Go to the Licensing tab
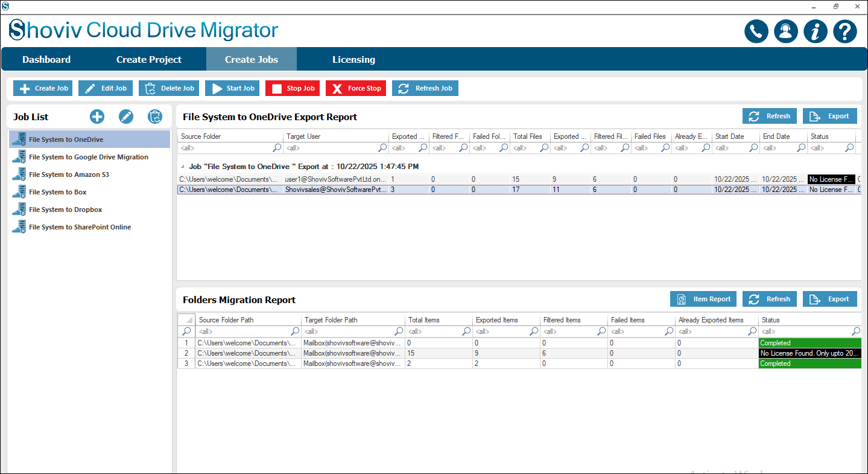868x474 pixels. point(353,59)
